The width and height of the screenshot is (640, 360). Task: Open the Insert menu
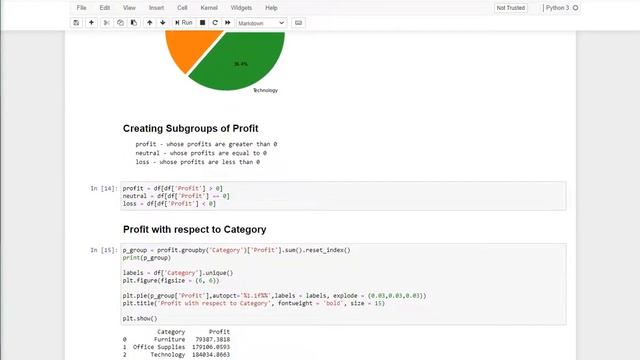(156, 8)
